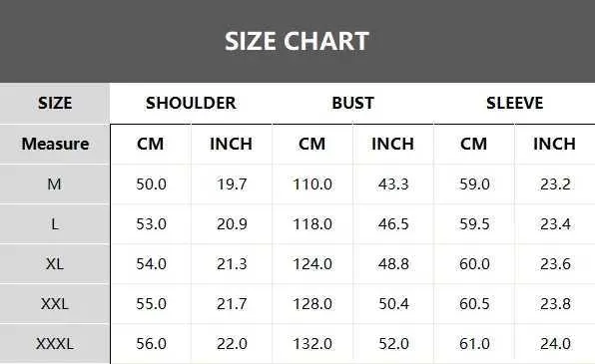Click the 24.0 sleeve inch cell
The image size is (595, 364).
(555, 344)
